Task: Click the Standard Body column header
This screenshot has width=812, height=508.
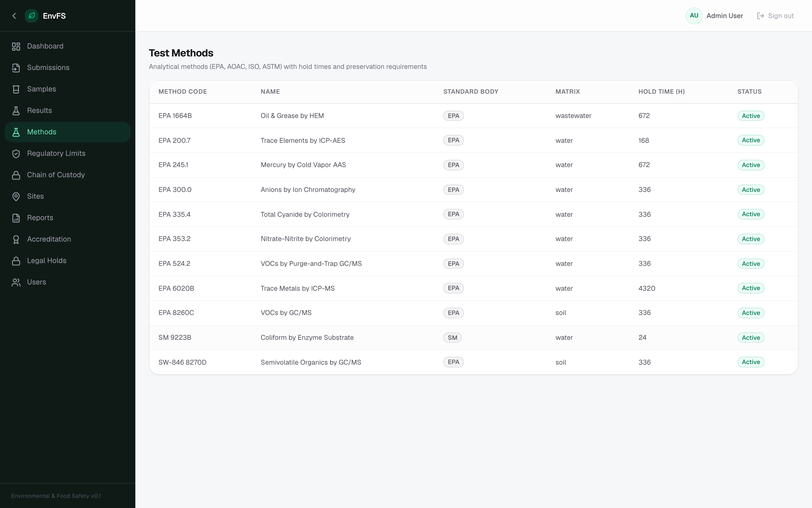Action: pyautogui.click(x=471, y=92)
